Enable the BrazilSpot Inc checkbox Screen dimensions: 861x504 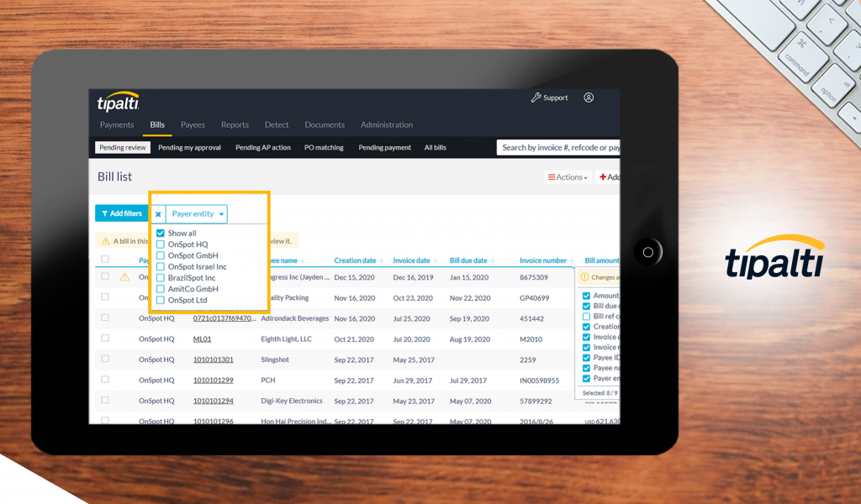161,278
